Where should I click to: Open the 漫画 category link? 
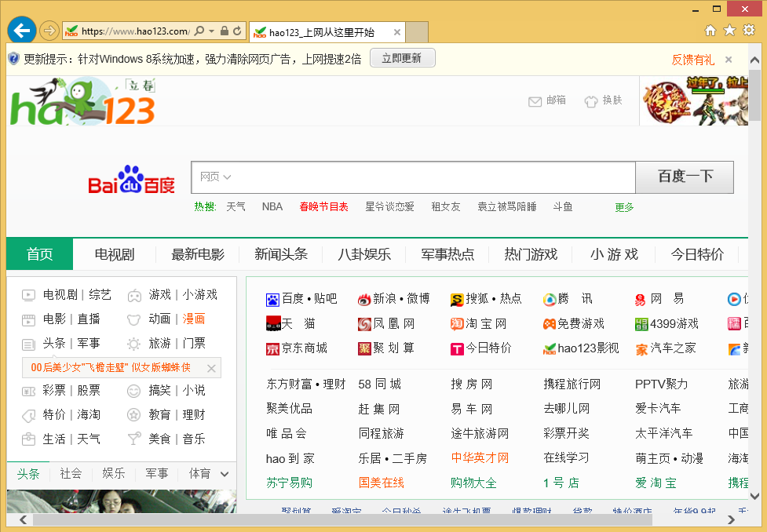pyautogui.click(x=194, y=319)
